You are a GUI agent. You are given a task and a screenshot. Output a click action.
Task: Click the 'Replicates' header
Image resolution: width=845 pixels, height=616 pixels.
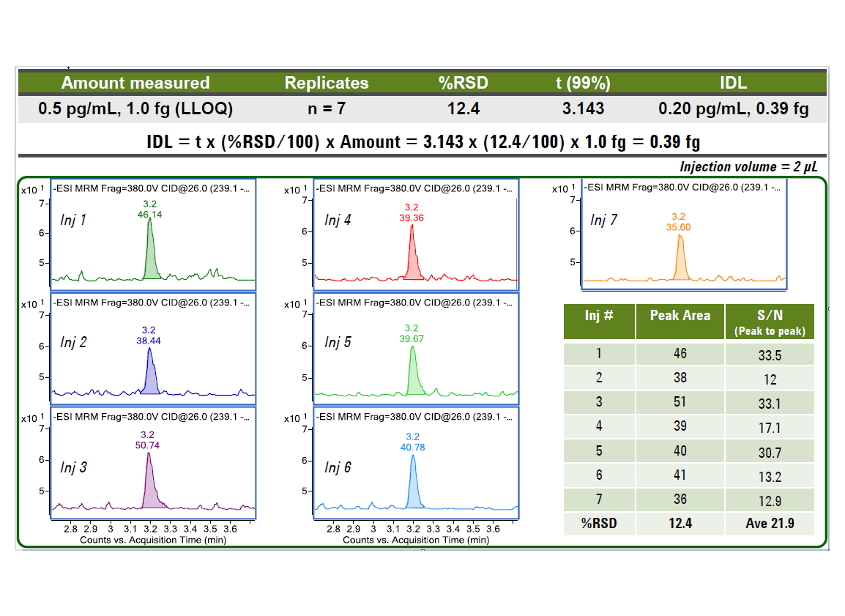tap(327, 83)
